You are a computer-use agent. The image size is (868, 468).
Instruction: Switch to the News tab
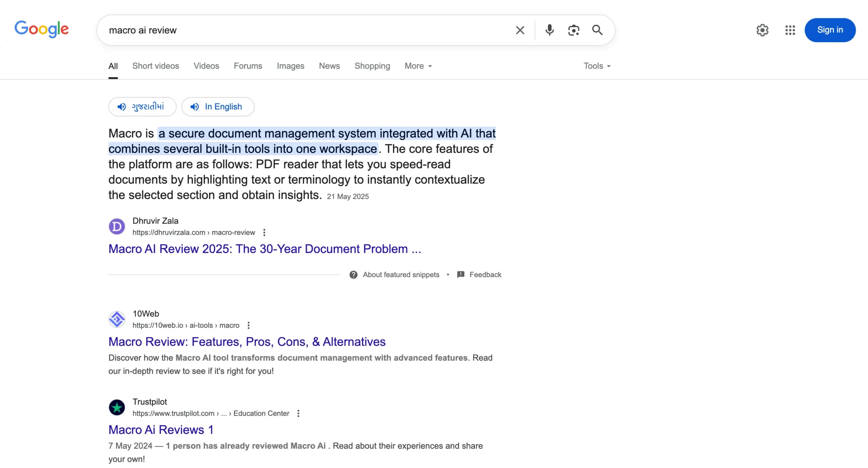(x=329, y=66)
